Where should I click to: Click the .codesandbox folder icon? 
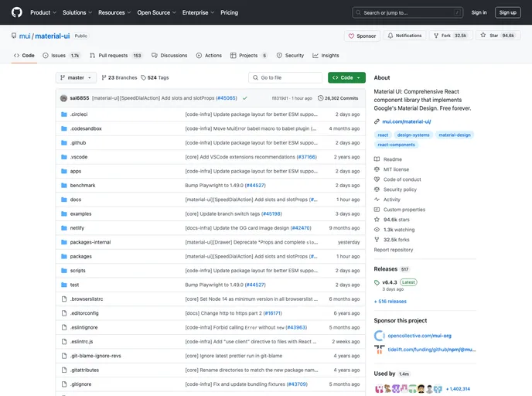[x=63, y=128]
